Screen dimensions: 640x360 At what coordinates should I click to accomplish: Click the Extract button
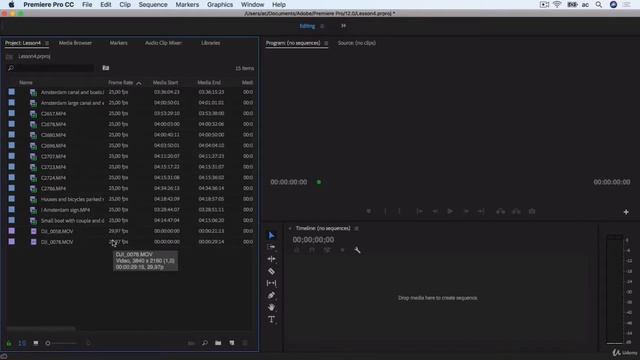click(516, 211)
